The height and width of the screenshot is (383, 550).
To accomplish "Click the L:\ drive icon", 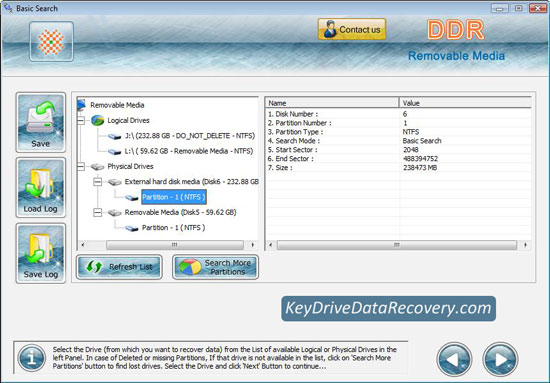I will pos(114,152).
